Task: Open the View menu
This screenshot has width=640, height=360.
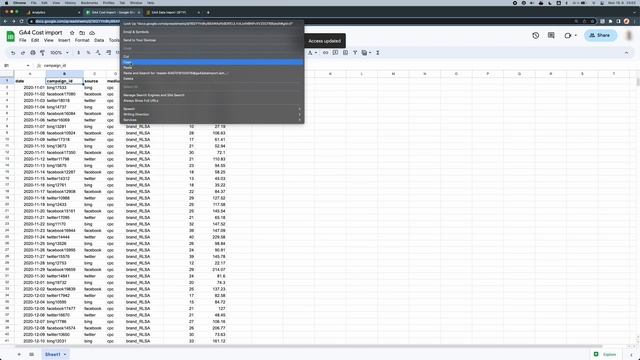Action: [49, 40]
